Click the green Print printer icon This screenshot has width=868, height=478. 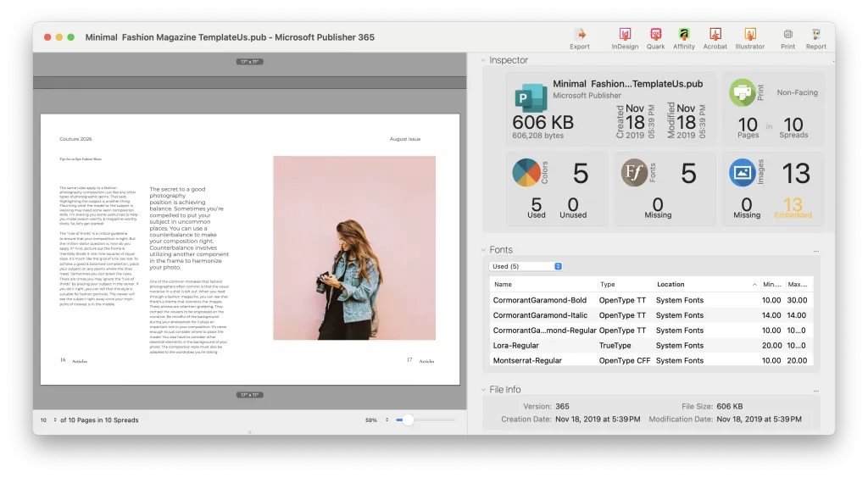pyautogui.click(x=742, y=92)
